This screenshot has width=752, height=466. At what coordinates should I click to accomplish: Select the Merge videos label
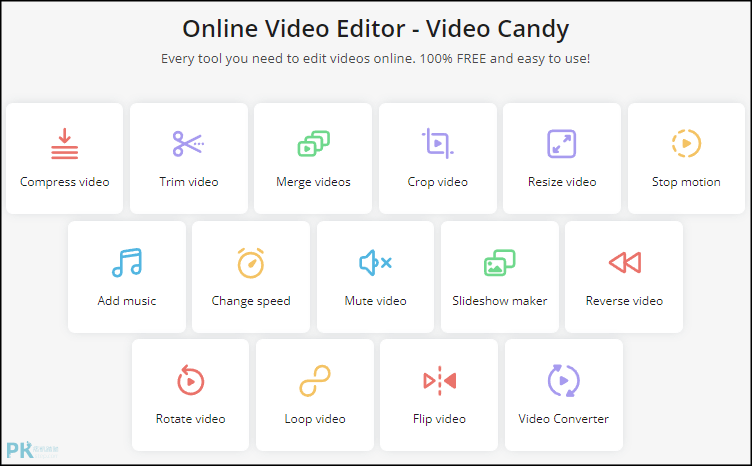pyautogui.click(x=313, y=182)
